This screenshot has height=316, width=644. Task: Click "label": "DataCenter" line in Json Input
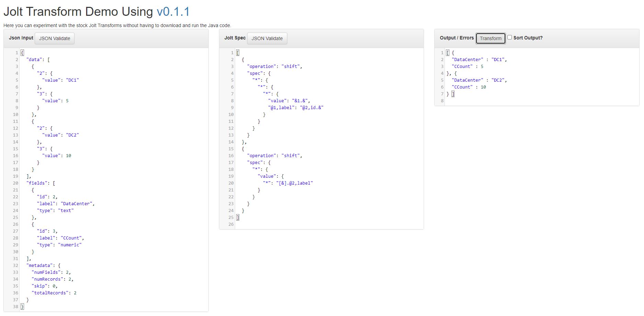(x=66, y=203)
